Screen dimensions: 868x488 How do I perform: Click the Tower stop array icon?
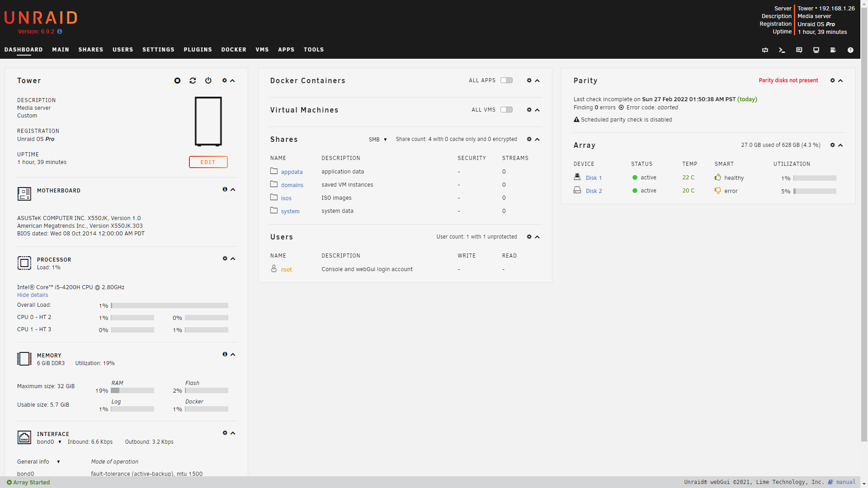[177, 80]
